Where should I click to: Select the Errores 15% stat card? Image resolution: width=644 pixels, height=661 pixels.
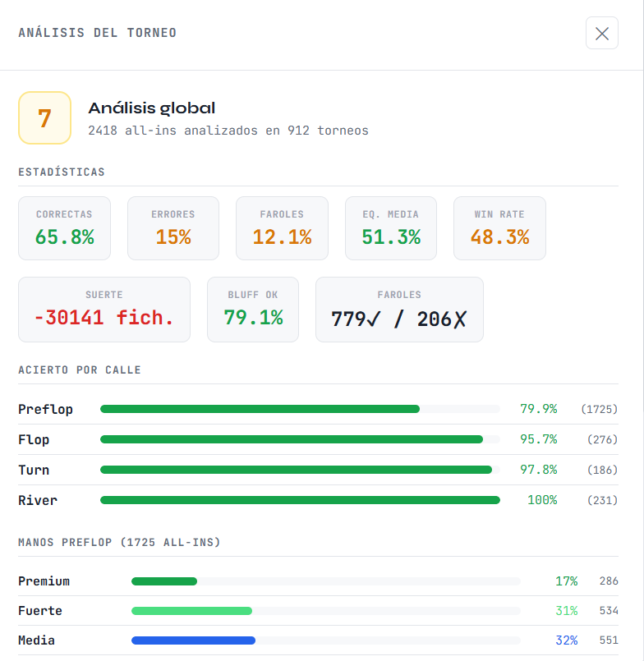(173, 228)
